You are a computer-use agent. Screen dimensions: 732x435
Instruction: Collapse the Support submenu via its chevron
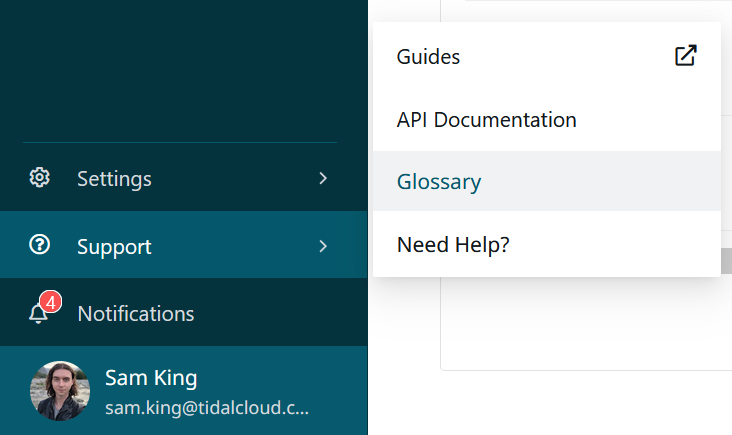(x=323, y=246)
